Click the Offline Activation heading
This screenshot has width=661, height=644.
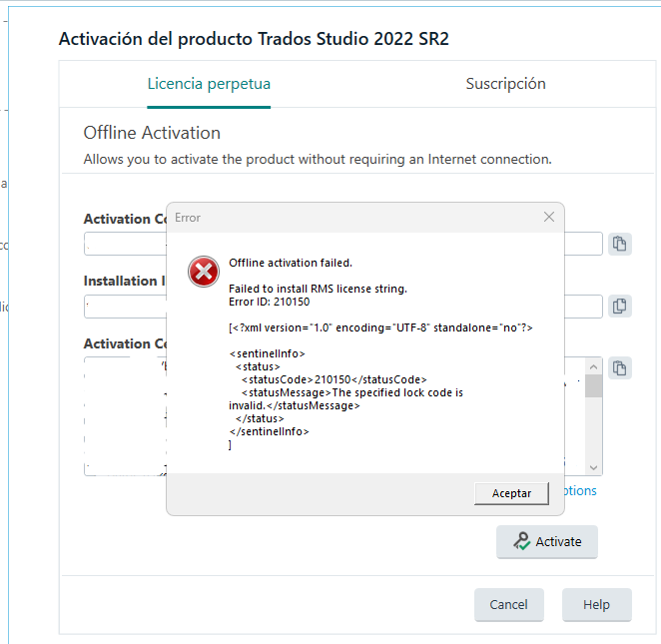[x=152, y=133]
